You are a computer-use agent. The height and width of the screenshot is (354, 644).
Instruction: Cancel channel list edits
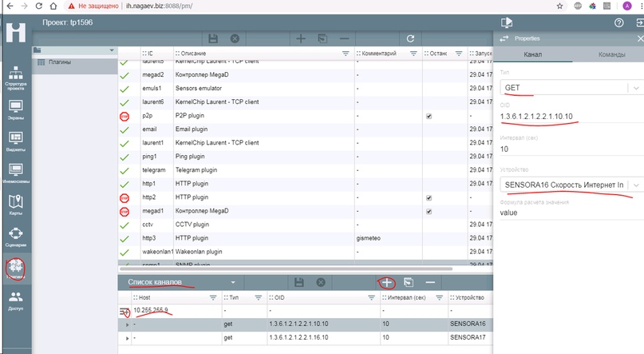tap(321, 282)
